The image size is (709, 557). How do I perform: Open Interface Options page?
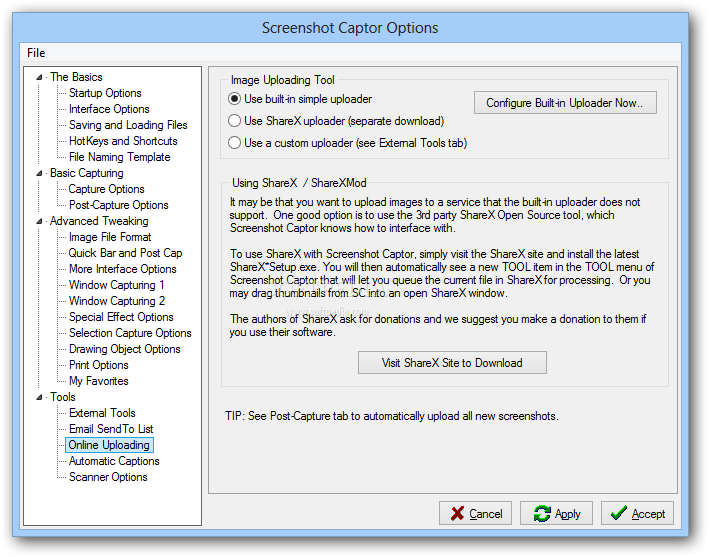pyautogui.click(x=109, y=109)
